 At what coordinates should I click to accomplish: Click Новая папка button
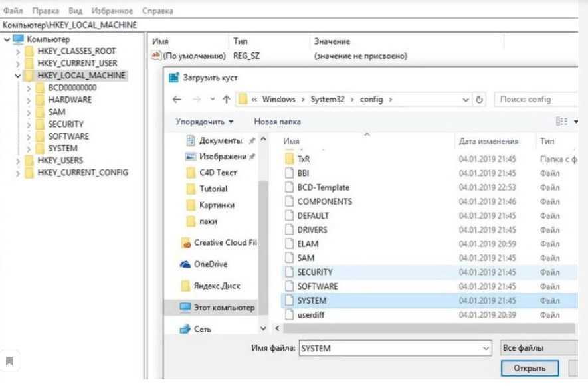click(x=278, y=122)
